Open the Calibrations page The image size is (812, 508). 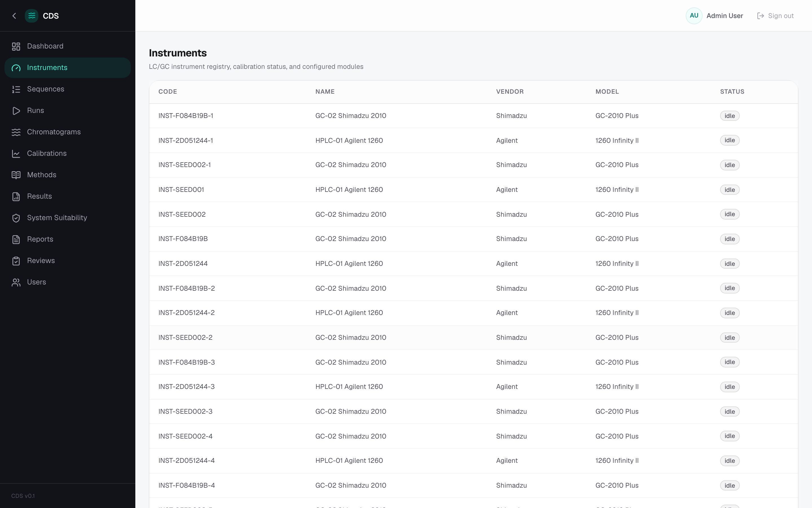(67, 154)
